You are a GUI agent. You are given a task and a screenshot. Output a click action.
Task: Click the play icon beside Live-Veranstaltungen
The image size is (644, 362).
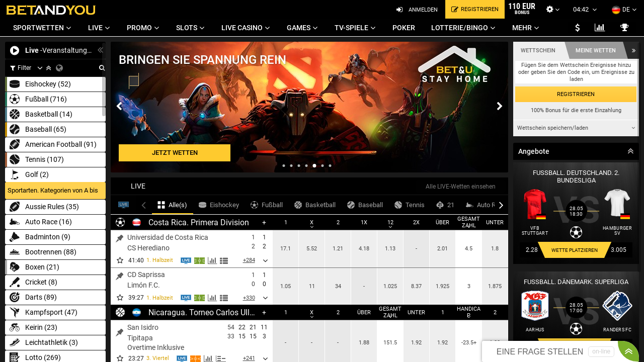(15, 50)
